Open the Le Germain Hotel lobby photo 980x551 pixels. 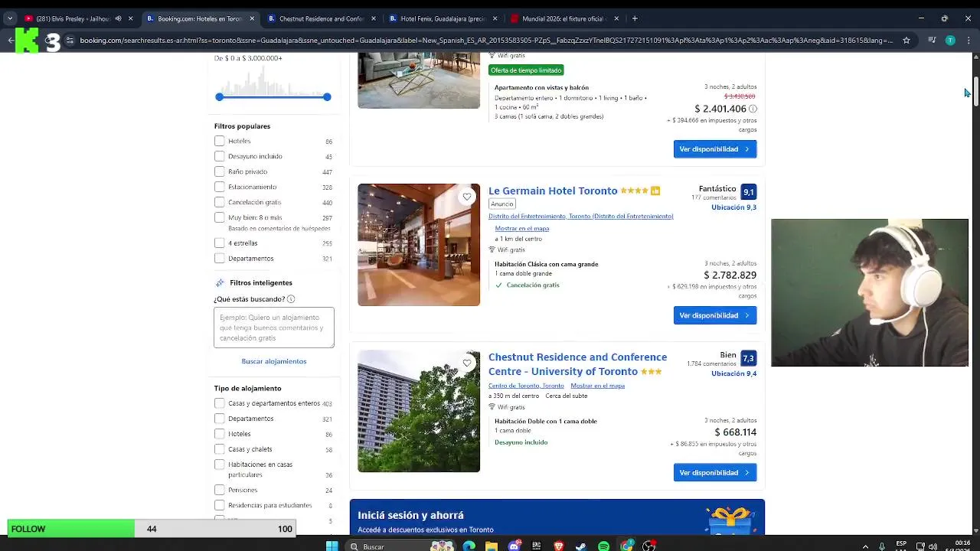(x=419, y=245)
